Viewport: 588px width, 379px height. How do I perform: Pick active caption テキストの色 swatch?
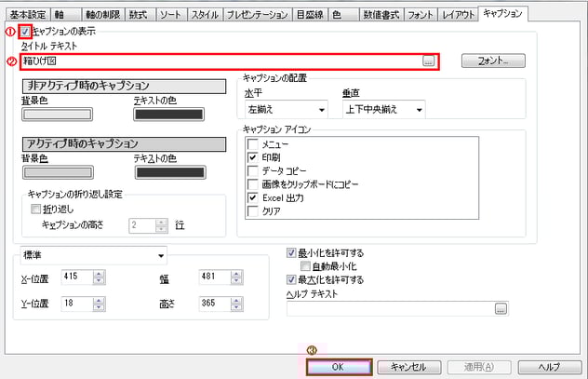[170, 172]
